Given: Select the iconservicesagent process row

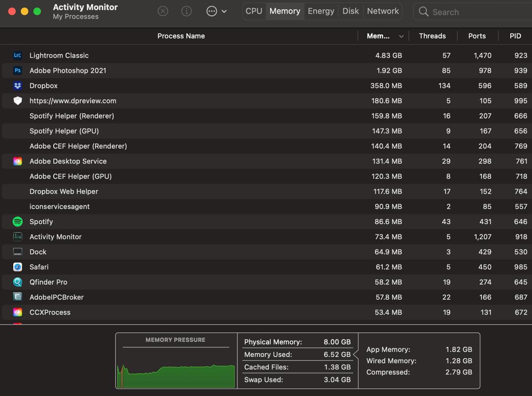Looking at the screenshot, I should pos(197,206).
